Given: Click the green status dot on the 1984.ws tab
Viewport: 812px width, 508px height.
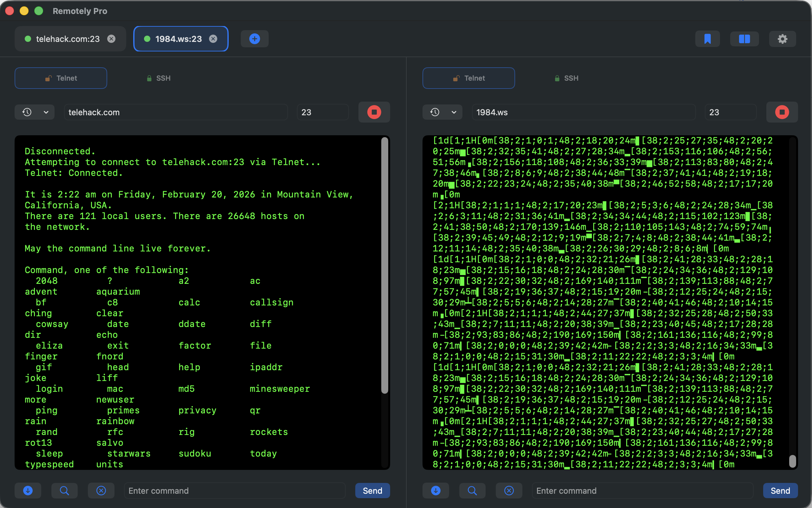Looking at the screenshot, I should coord(147,39).
